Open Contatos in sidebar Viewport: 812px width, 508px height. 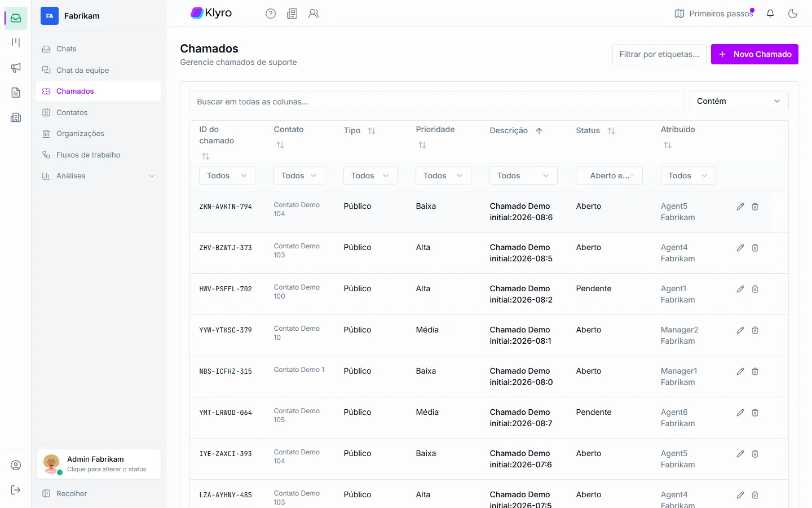[99, 112]
